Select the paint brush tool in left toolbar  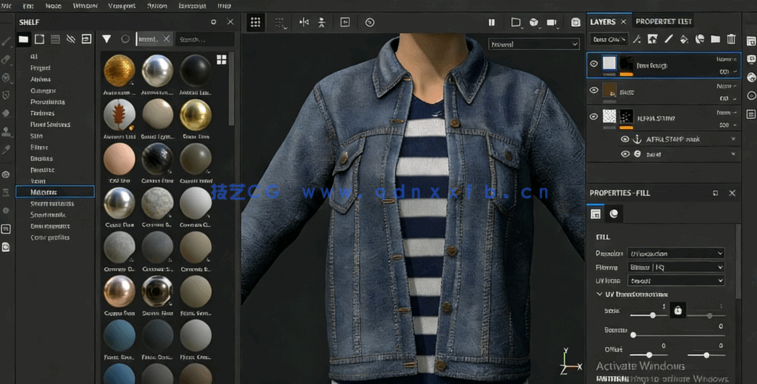click(x=6, y=42)
